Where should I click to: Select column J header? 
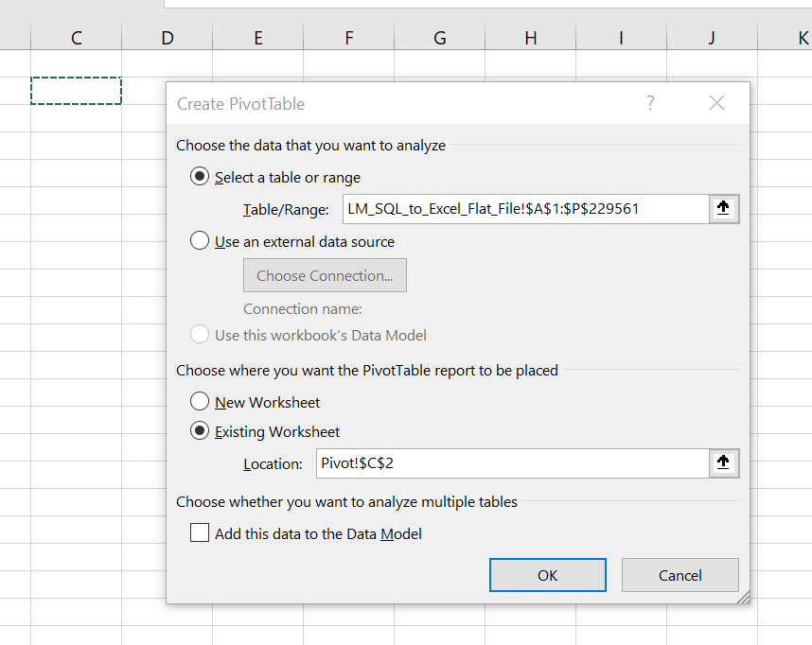coord(711,38)
